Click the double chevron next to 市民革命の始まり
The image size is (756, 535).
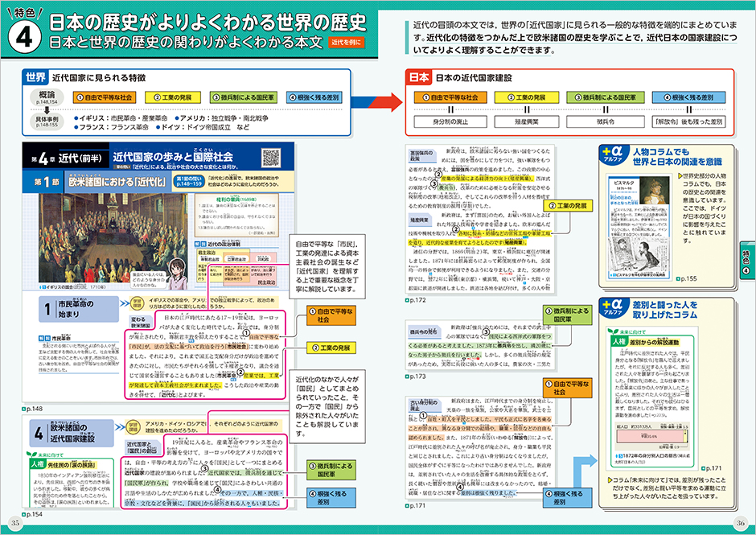coord(125,303)
